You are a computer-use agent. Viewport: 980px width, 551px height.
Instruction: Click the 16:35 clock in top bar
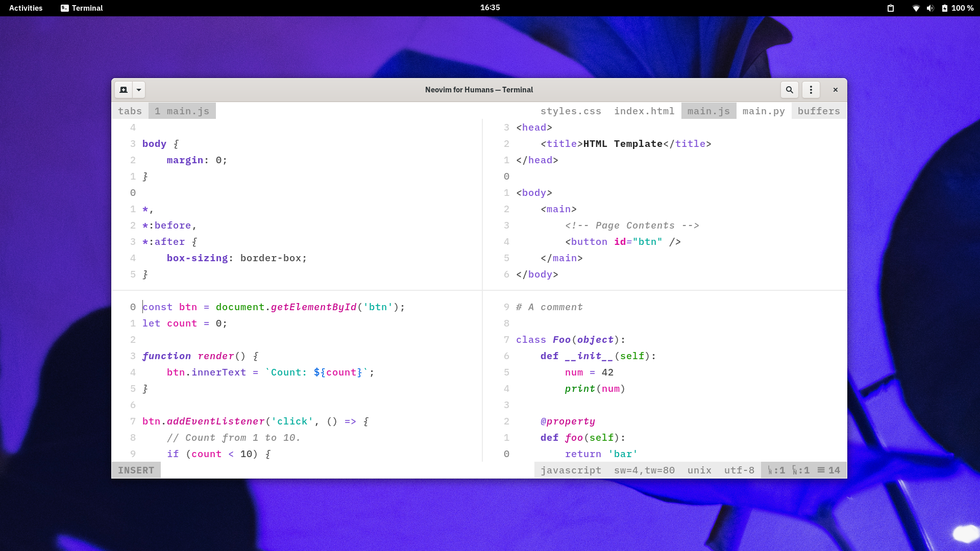tap(490, 8)
